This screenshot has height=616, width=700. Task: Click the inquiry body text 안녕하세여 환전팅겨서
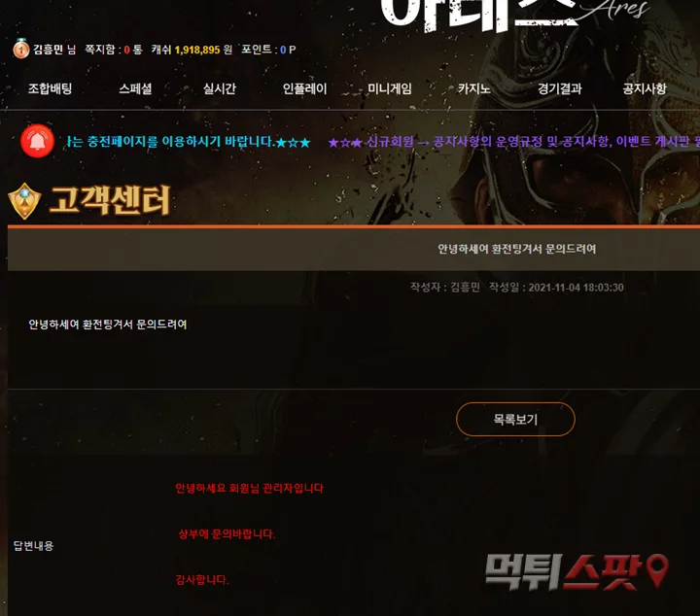coord(108,325)
